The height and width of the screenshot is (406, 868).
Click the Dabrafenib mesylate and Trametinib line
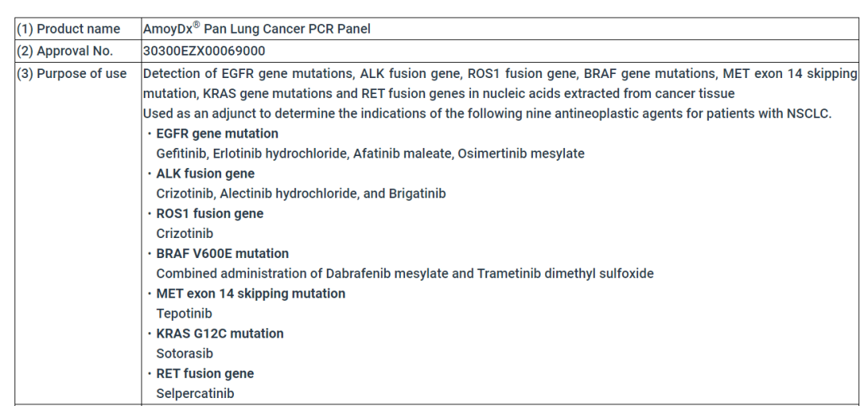coord(405,273)
